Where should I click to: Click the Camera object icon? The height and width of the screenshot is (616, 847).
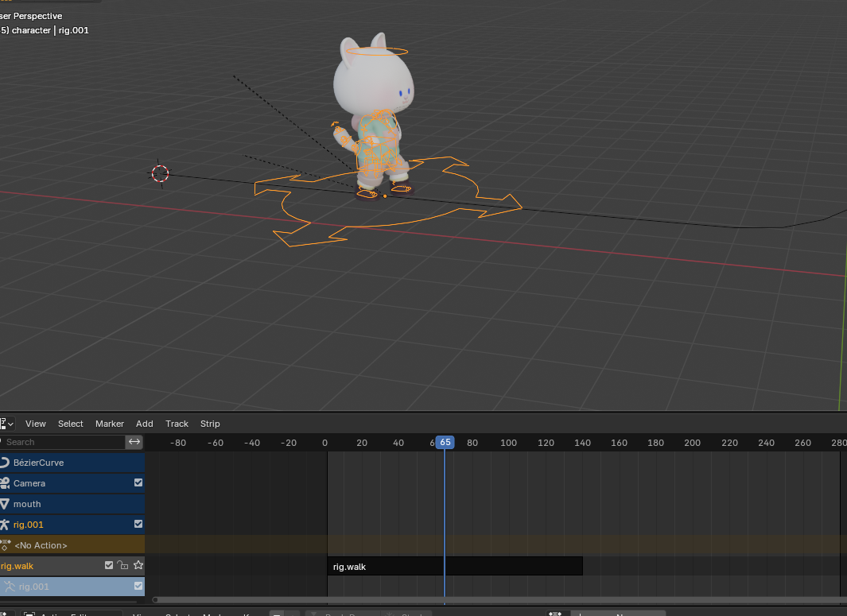pos(5,483)
